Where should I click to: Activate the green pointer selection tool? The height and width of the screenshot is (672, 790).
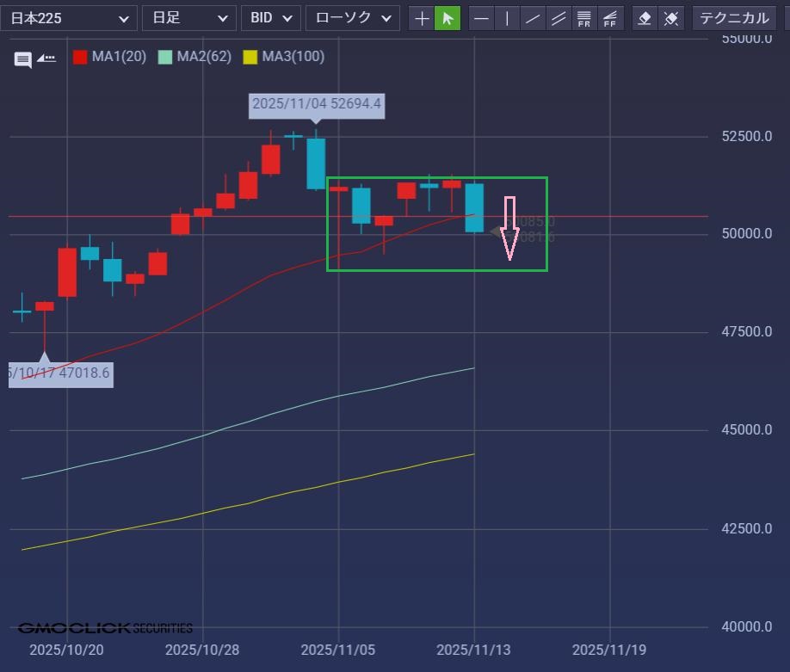click(447, 18)
